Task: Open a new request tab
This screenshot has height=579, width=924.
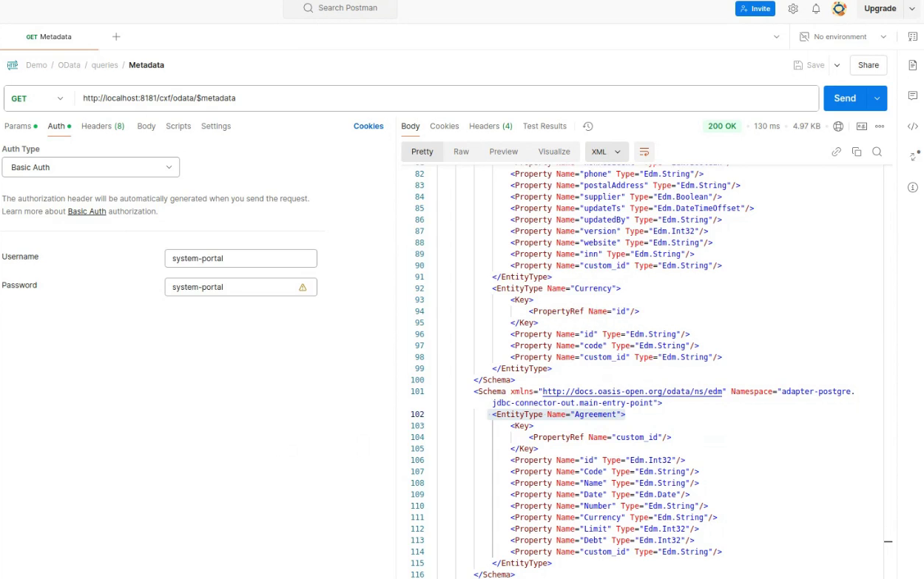Action: [x=116, y=37]
